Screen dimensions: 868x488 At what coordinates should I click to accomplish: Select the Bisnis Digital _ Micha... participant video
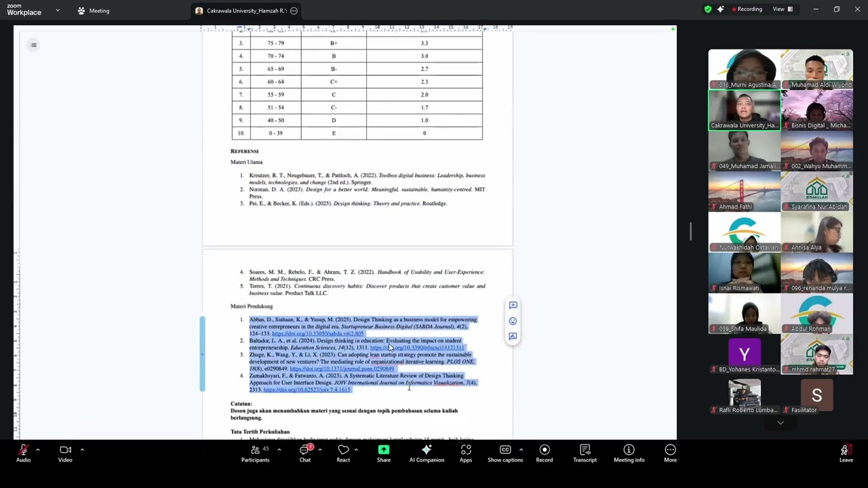pos(817,110)
